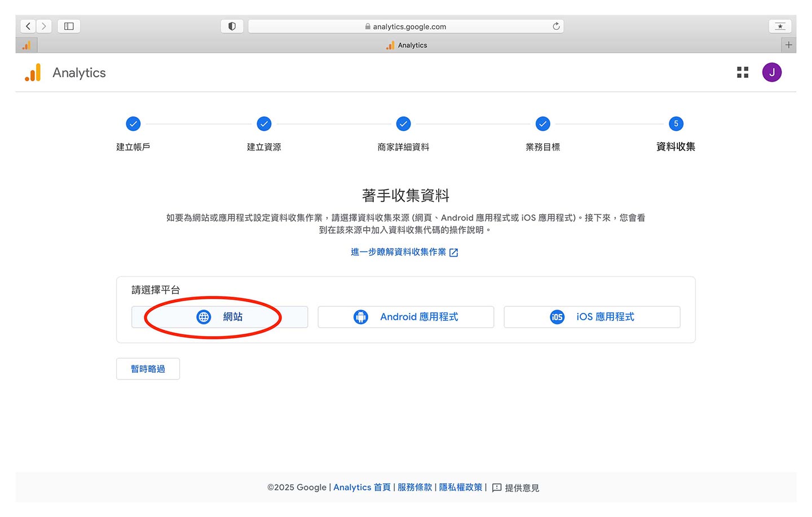Screen dimensions: 812x517
Task: Click the Google Analytics logo icon
Action: coord(33,73)
